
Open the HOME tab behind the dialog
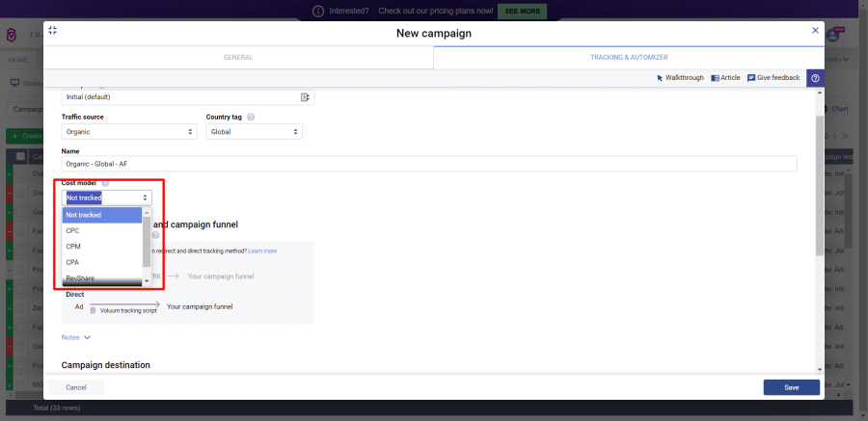(19, 59)
